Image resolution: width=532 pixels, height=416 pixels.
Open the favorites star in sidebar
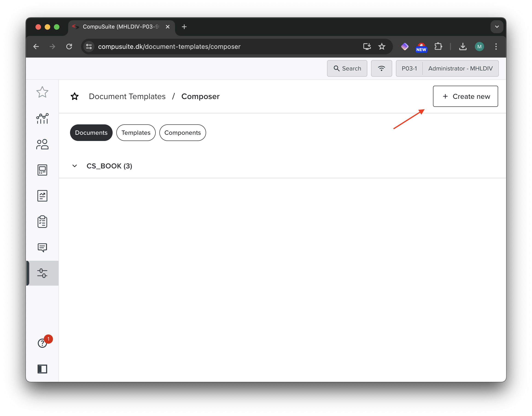point(42,92)
